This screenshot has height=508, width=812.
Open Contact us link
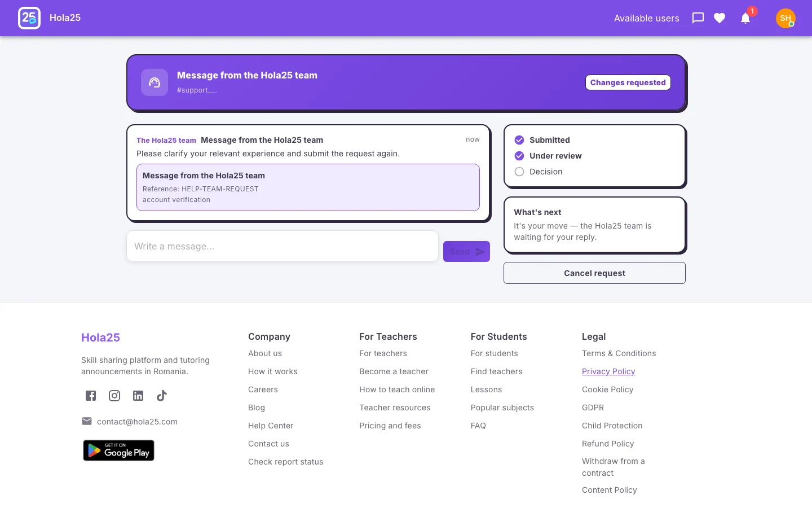268,444
